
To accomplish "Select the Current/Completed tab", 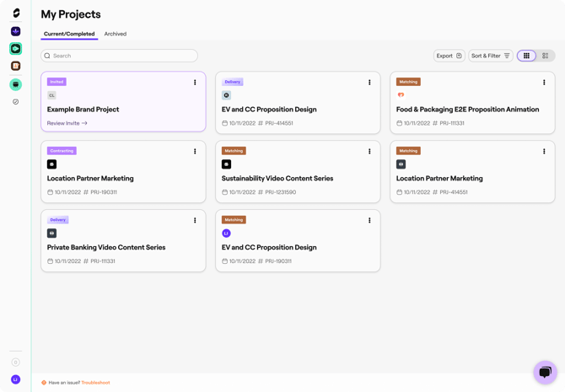I will 69,34.
